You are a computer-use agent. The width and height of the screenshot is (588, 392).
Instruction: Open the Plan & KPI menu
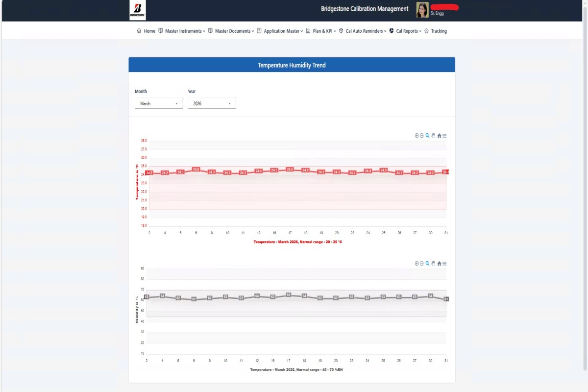(321, 31)
